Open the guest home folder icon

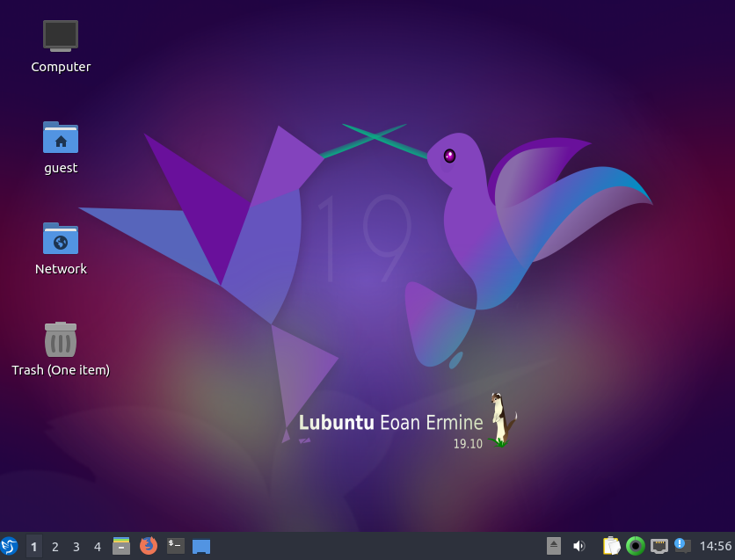pyautogui.click(x=61, y=137)
